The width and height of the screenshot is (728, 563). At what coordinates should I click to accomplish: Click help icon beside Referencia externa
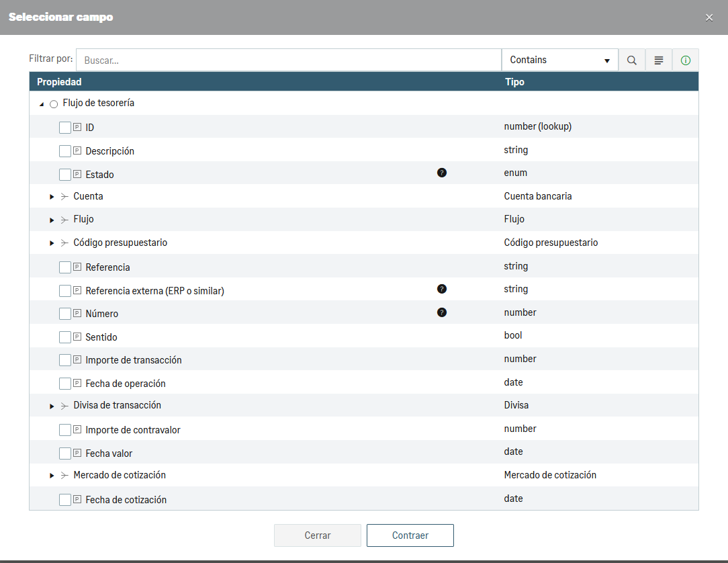(x=442, y=289)
